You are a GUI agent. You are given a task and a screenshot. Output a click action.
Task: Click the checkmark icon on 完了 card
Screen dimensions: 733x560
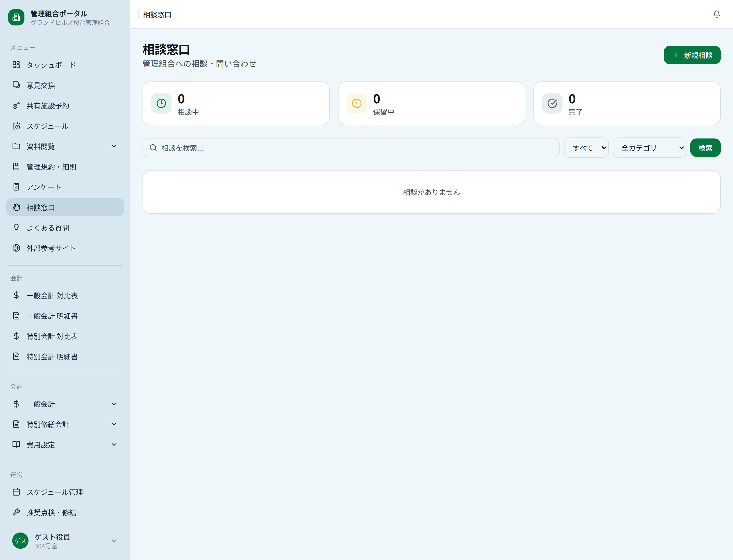(552, 103)
